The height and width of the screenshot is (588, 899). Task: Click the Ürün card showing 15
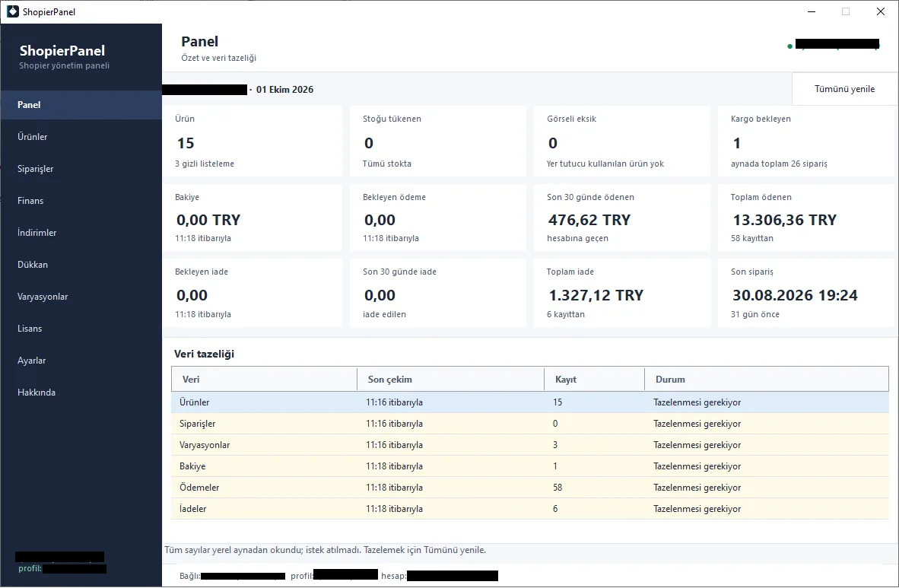click(x=253, y=141)
